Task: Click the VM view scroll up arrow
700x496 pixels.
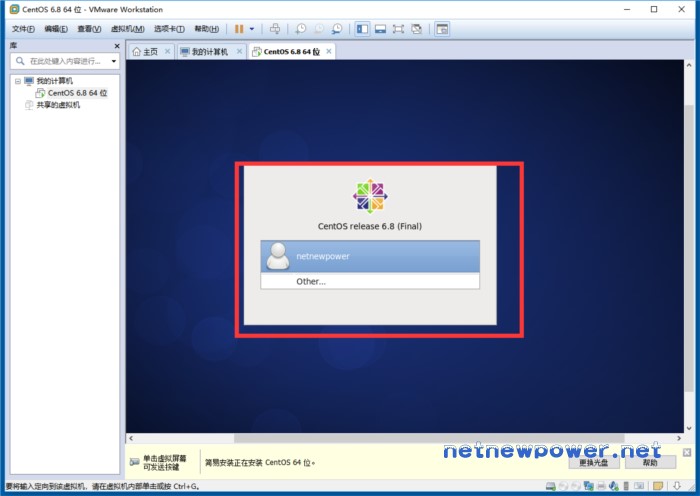Action: pos(689,65)
